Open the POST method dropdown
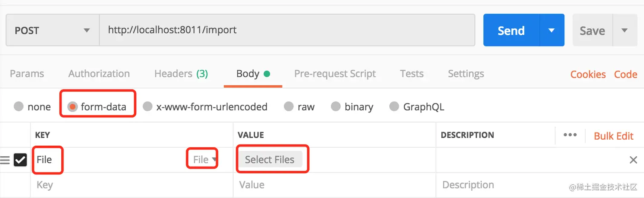The width and height of the screenshot is (644, 198). point(52,30)
